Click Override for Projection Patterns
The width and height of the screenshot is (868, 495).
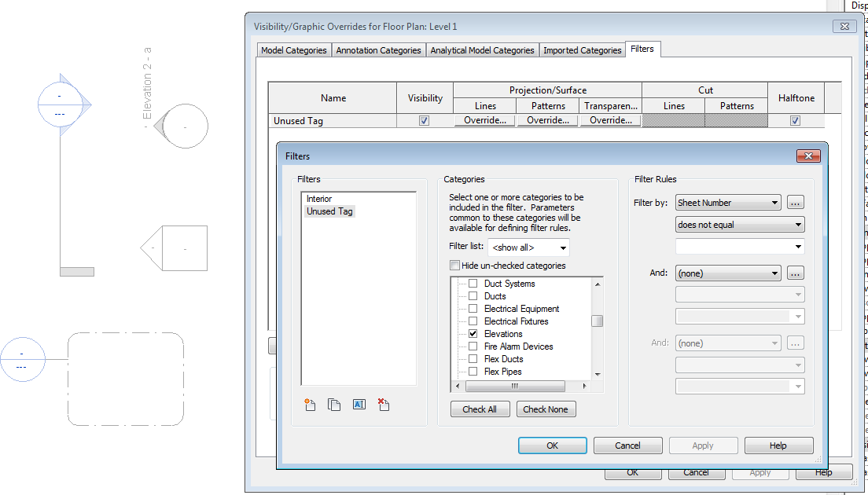pos(548,120)
